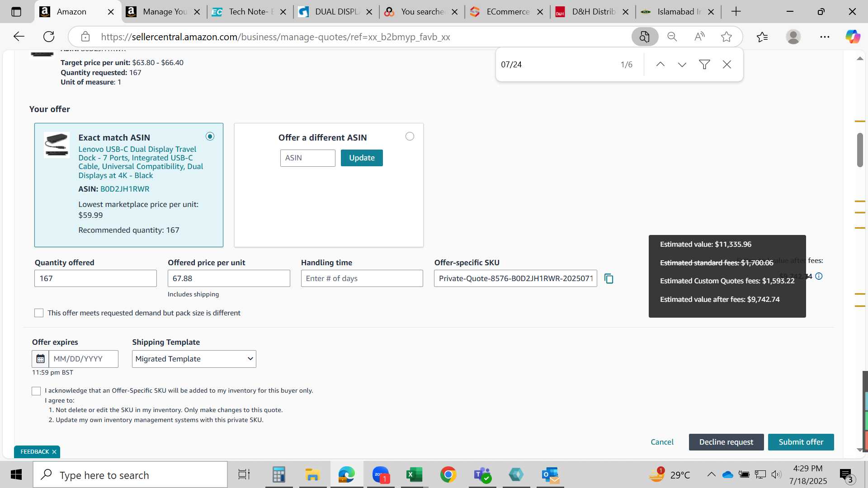This screenshot has width=868, height=488.
Task: Open the notification center icon
Action: pyautogui.click(x=846, y=475)
